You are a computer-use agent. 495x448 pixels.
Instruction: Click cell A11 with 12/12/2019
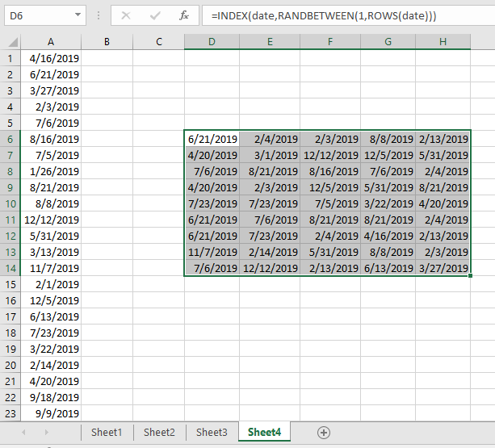(51, 220)
